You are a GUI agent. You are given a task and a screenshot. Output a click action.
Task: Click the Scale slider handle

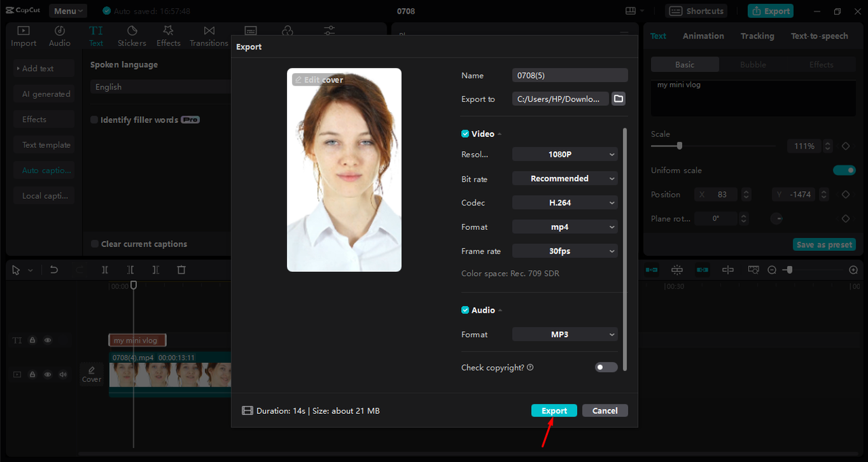point(679,146)
